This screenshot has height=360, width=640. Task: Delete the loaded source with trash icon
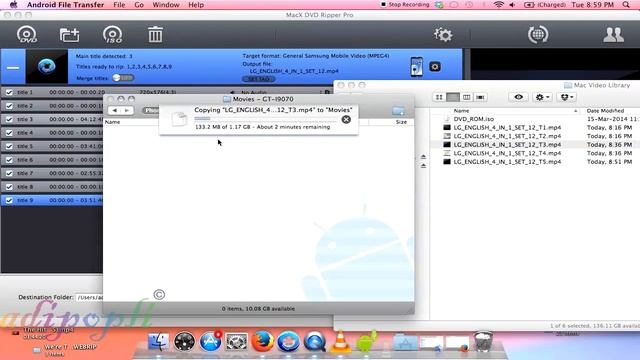(x=155, y=35)
